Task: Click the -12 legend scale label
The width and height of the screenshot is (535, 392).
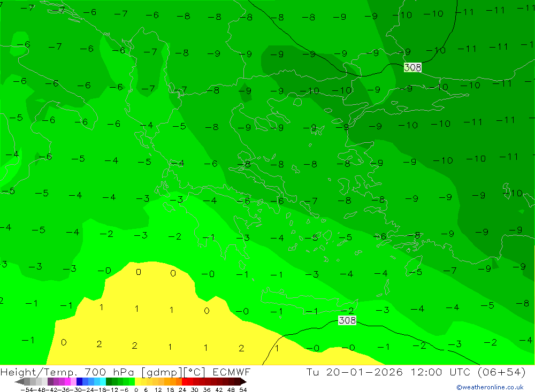Action: pyautogui.click(x=112, y=390)
